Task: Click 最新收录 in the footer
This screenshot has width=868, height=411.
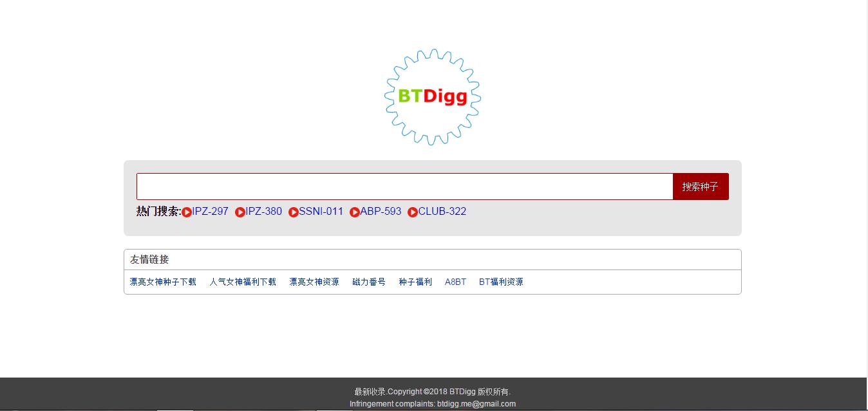Action: tap(370, 392)
